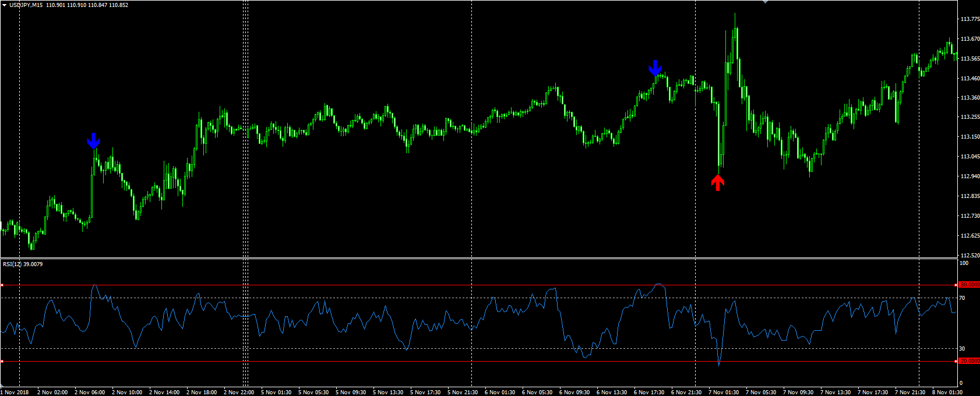Click the 2 Nov 10:00 time label

[127, 393]
